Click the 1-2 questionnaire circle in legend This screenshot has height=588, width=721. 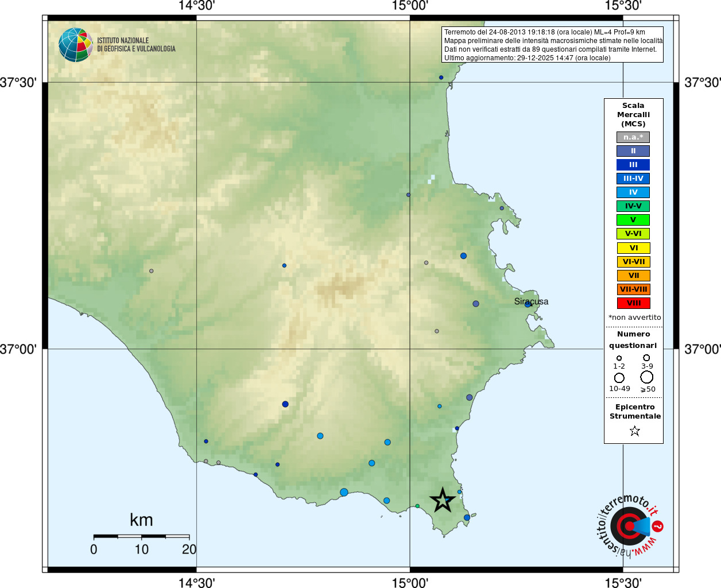point(619,358)
